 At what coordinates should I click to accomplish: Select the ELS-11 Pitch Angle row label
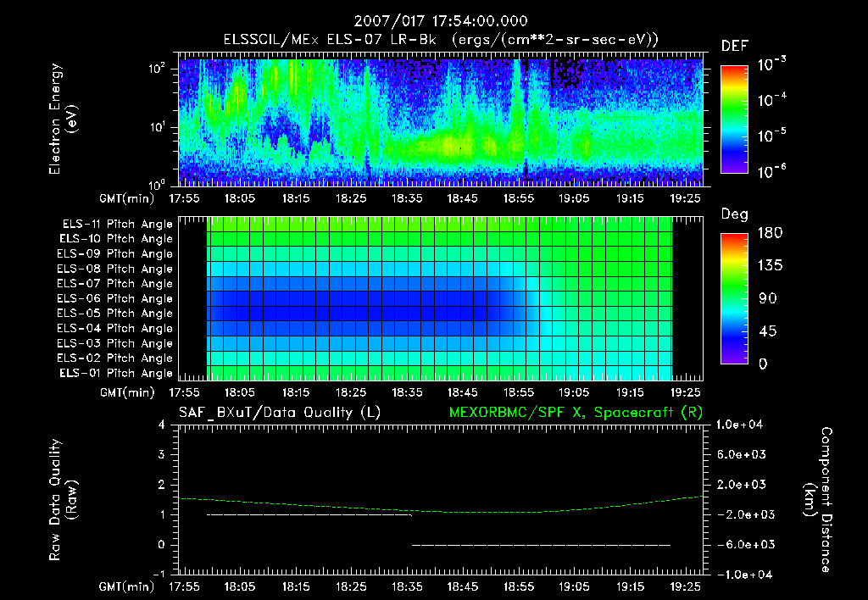(117, 225)
